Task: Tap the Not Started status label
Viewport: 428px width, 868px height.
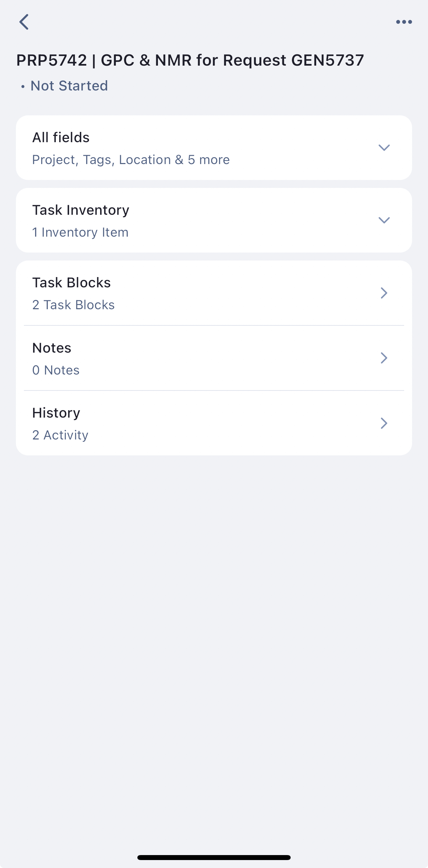Action: click(x=69, y=86)
